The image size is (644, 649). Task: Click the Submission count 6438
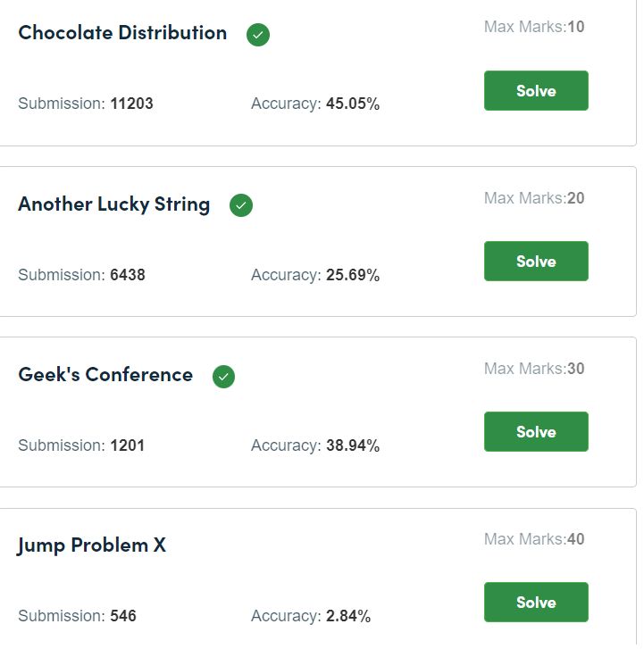pos(128,275)
